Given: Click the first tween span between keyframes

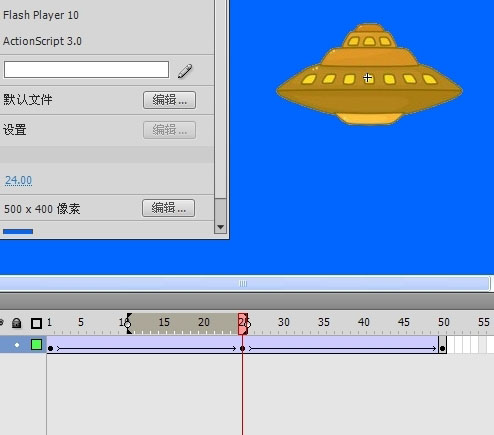Looking at the screenshot, I should (147, 345).
